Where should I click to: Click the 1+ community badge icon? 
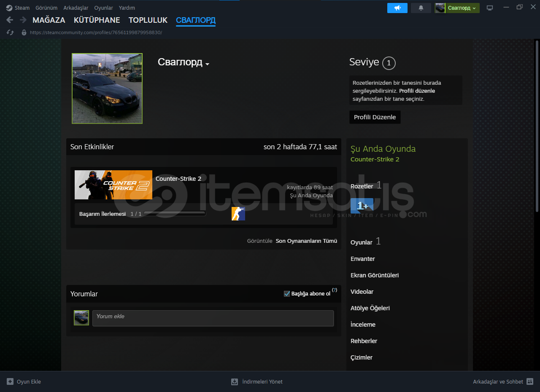362,206
